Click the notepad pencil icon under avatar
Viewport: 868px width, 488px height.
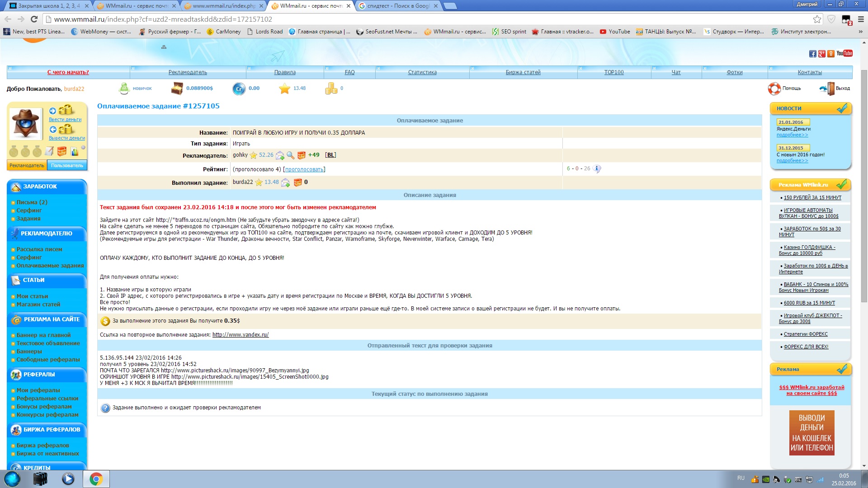click(50, 151)
